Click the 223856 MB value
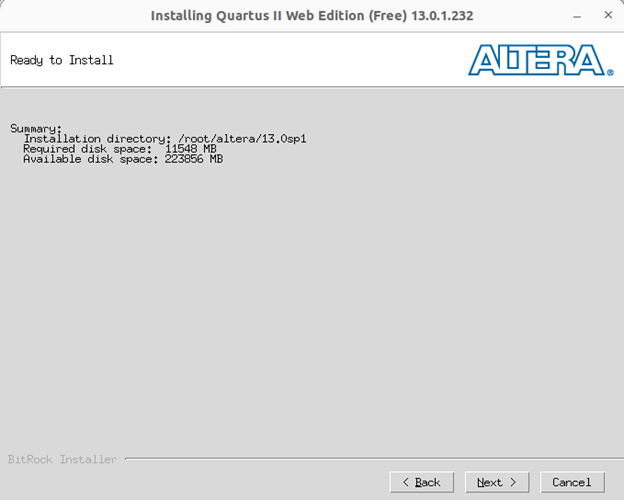Image resolution: width=624 pixels, height=500 pixels. pos(194,159)
